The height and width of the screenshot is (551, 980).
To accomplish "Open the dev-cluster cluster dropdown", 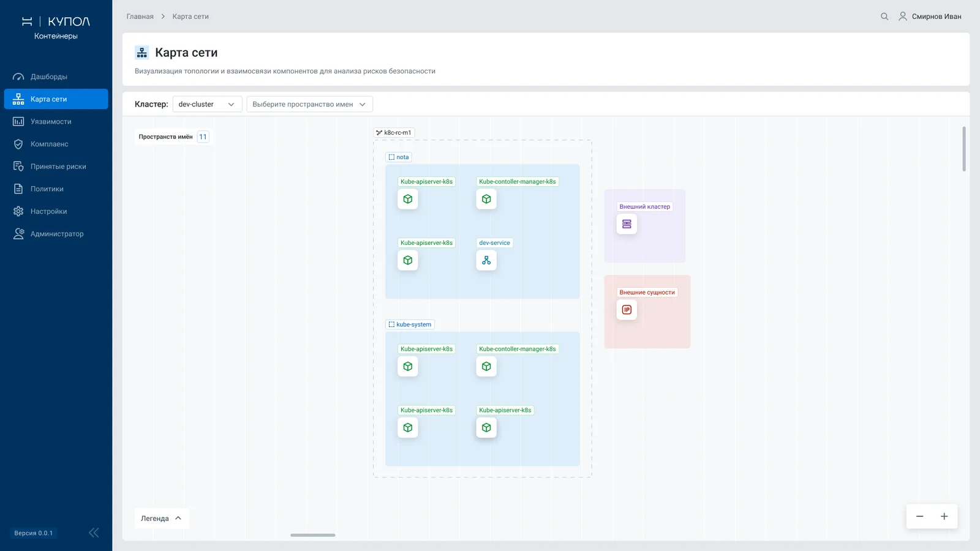I will click(207, 104).
